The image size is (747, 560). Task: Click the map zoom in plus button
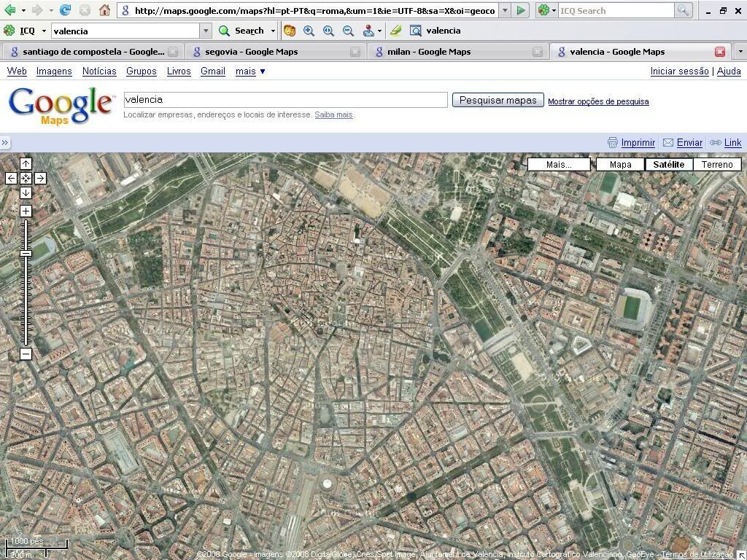pos(26,211)
